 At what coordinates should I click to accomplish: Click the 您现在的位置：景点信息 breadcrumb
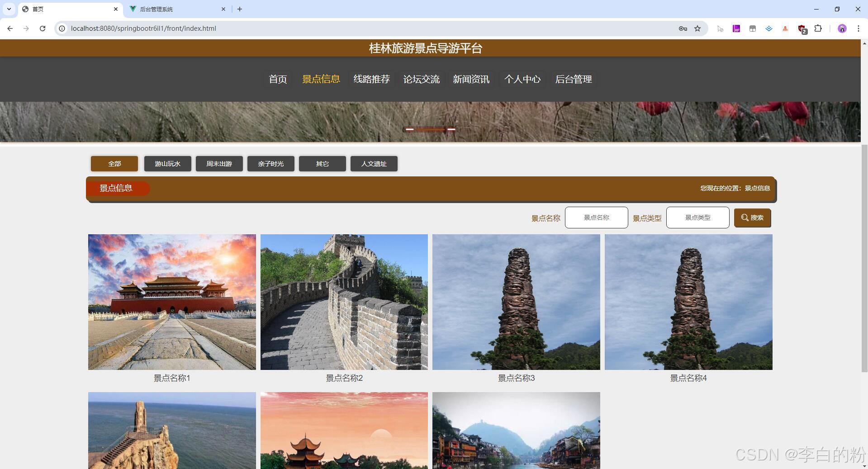point(735,188)
